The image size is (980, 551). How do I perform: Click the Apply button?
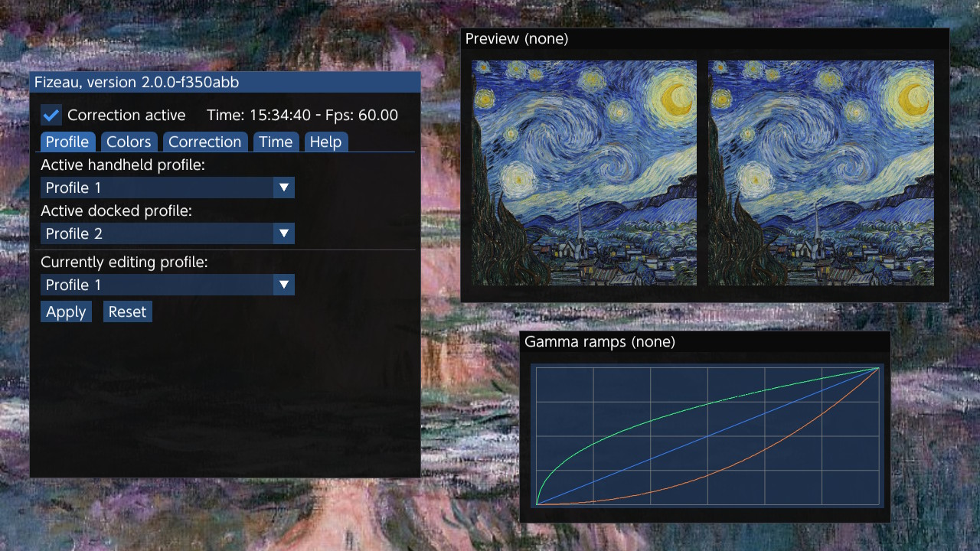click(x=66, y=311)
